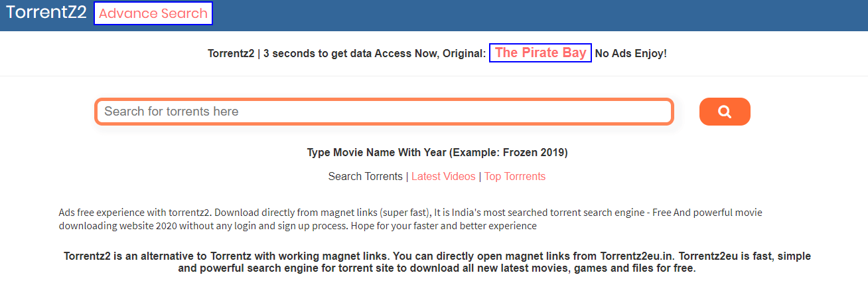Viewport: 868px width, 291px height.
Task: Click the bold 'Torrentz2 is an alternative' paragraph
Action: [437, 262]
